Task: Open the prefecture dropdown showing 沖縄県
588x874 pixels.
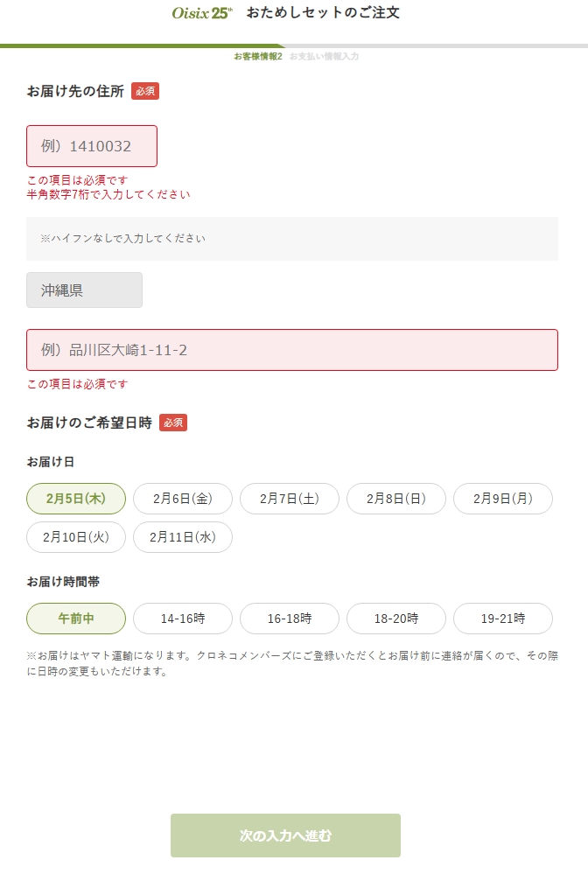Action: pyautogui.click(x=84, y=290)
